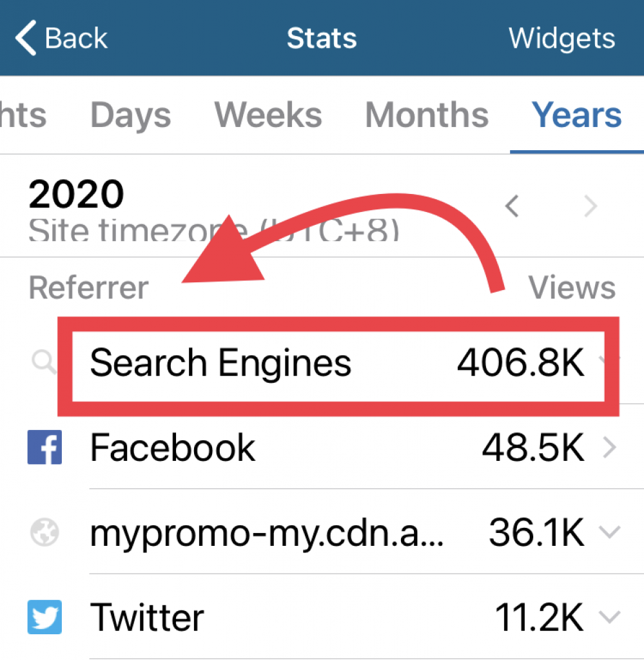This screenshot has height=660, width=644.
Task: Open Facebook referrer details chevron
Action: [609, 447]
